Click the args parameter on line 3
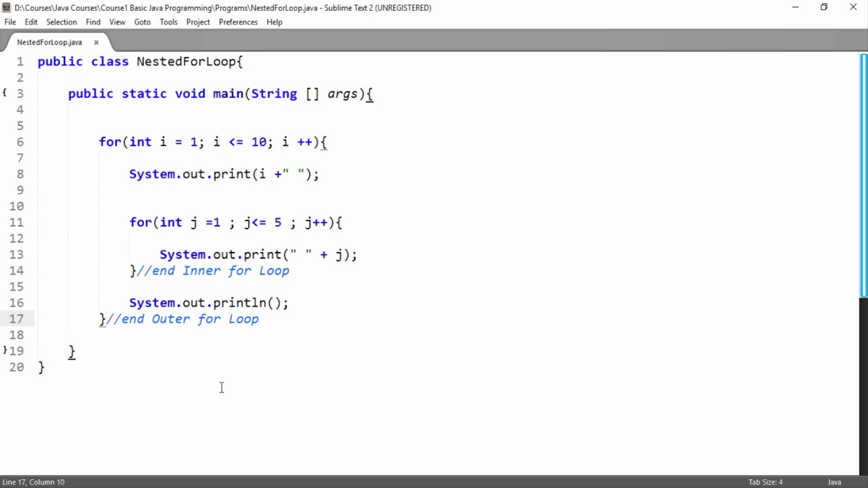 click(342, 94)
